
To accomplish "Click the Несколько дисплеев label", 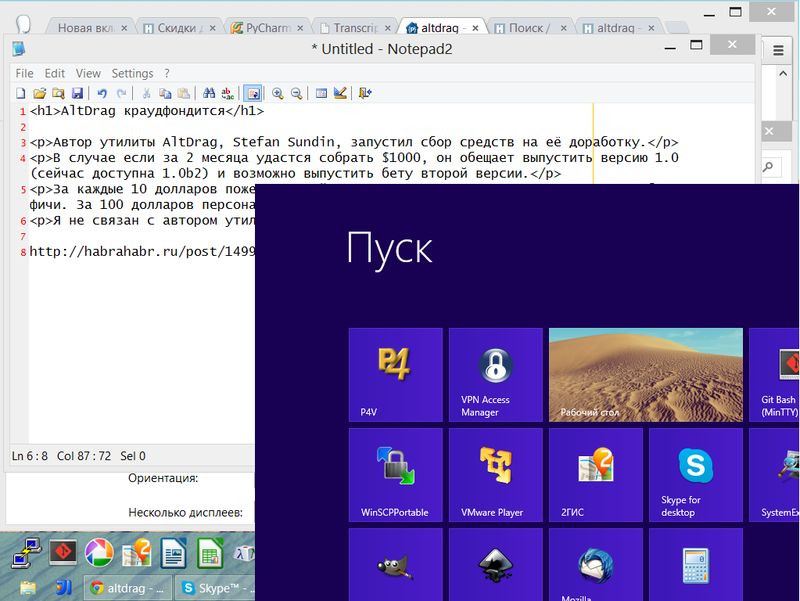I will (185, 513).
